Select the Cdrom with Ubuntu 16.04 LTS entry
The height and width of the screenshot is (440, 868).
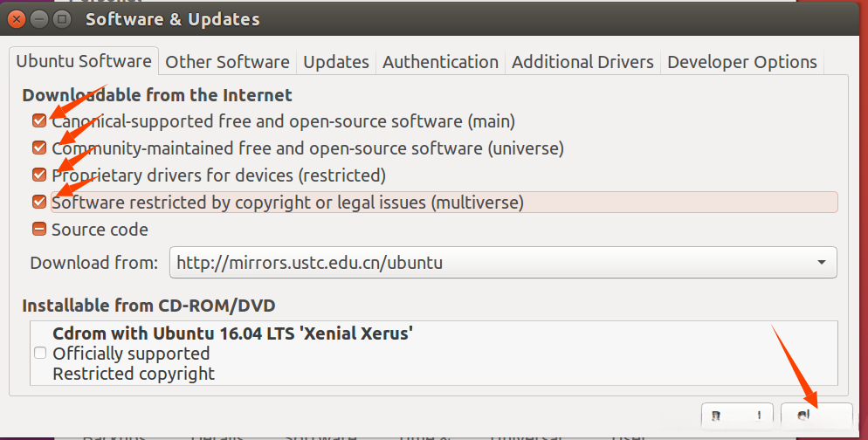coord(232,333)
